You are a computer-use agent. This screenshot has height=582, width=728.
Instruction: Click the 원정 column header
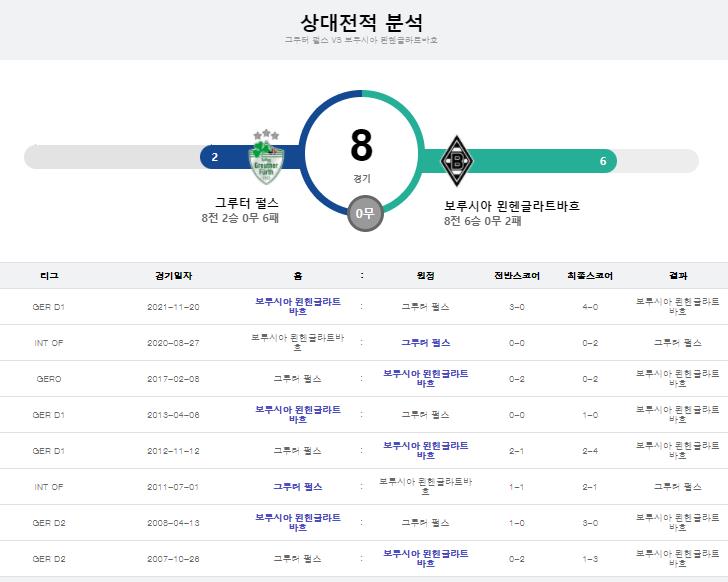point(425,276)
